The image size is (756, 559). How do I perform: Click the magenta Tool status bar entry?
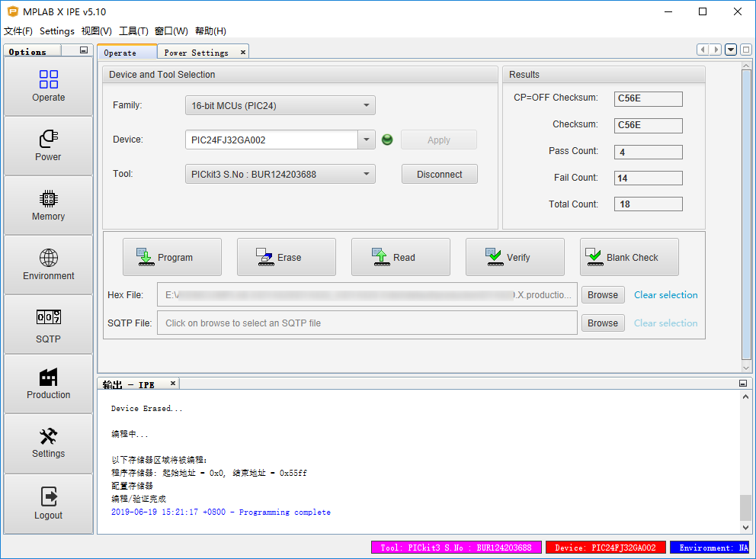point(456,548)
